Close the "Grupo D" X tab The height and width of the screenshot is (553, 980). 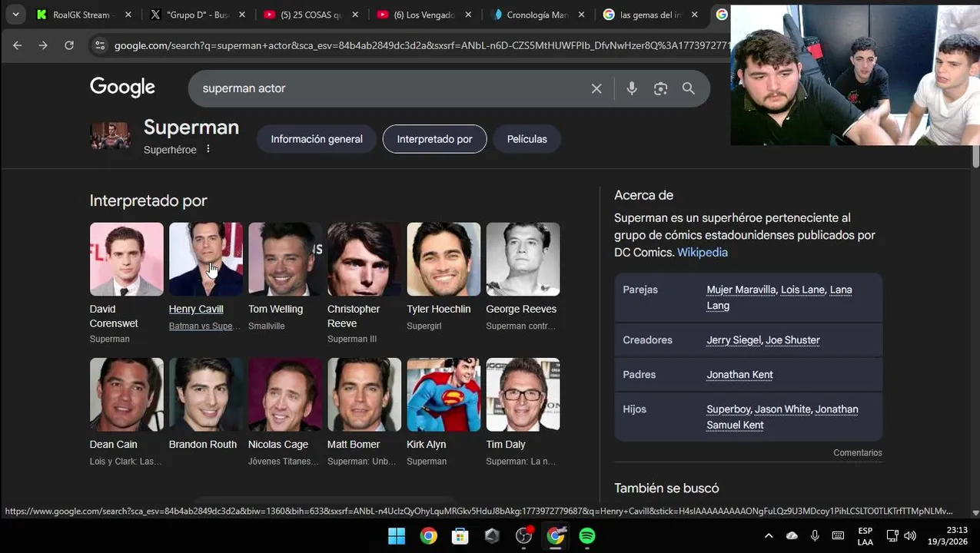click(x=242, y=15)
